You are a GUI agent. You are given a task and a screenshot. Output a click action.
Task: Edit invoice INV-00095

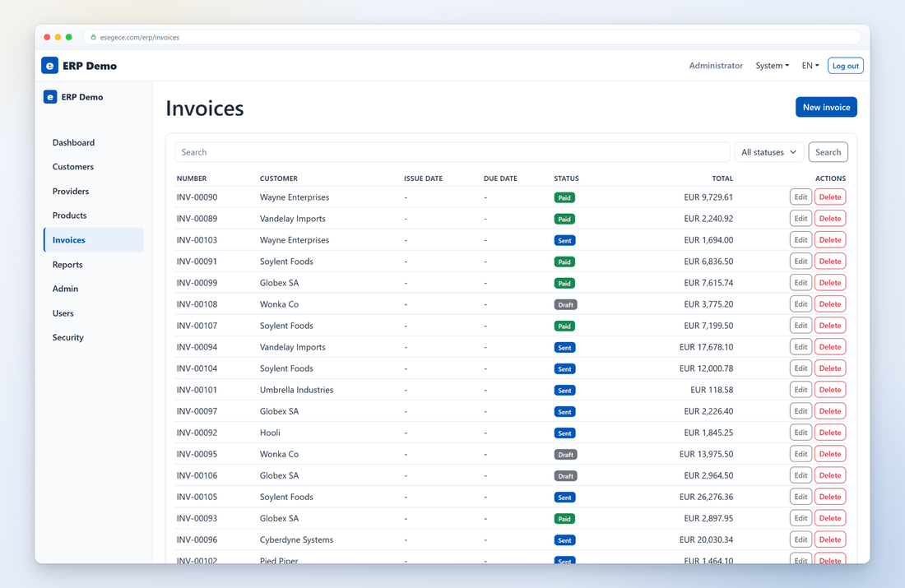[x=801, y=454]
